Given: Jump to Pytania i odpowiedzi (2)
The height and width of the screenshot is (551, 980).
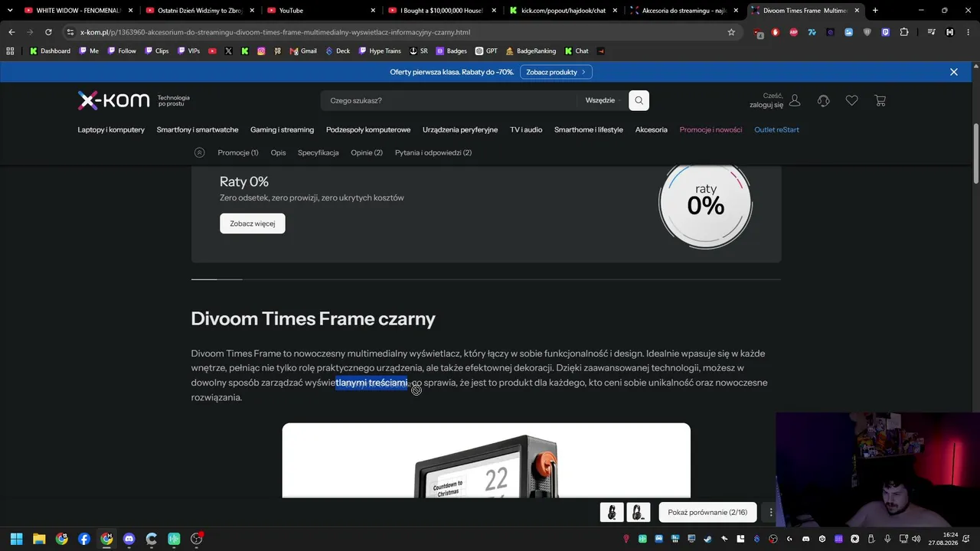Looking at the screenshot, I should click(433, 152).
